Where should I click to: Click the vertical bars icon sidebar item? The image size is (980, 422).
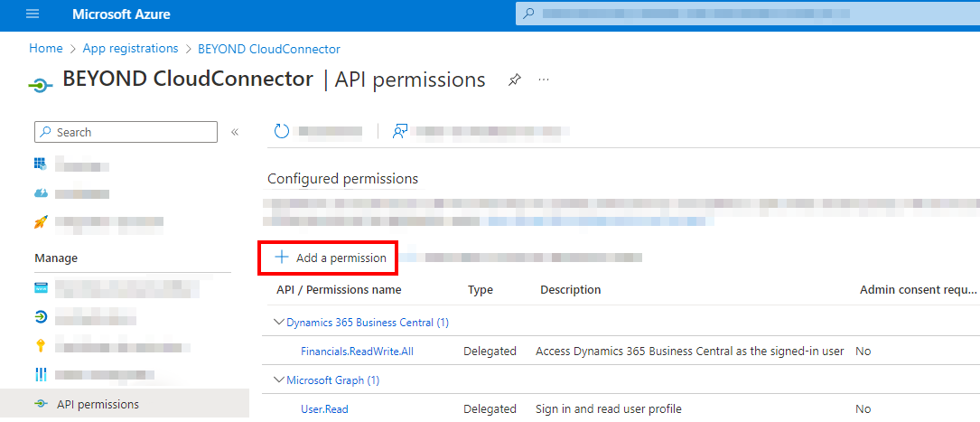click(41, 374)
